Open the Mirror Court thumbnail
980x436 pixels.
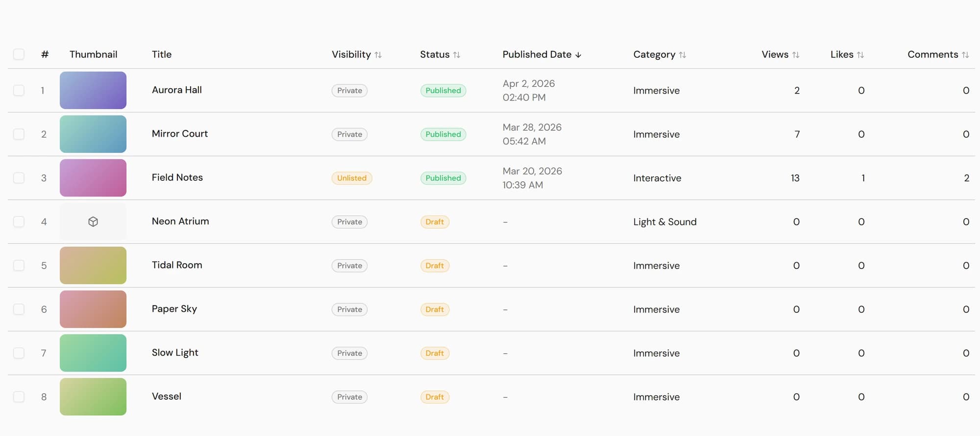pos(93,134)
